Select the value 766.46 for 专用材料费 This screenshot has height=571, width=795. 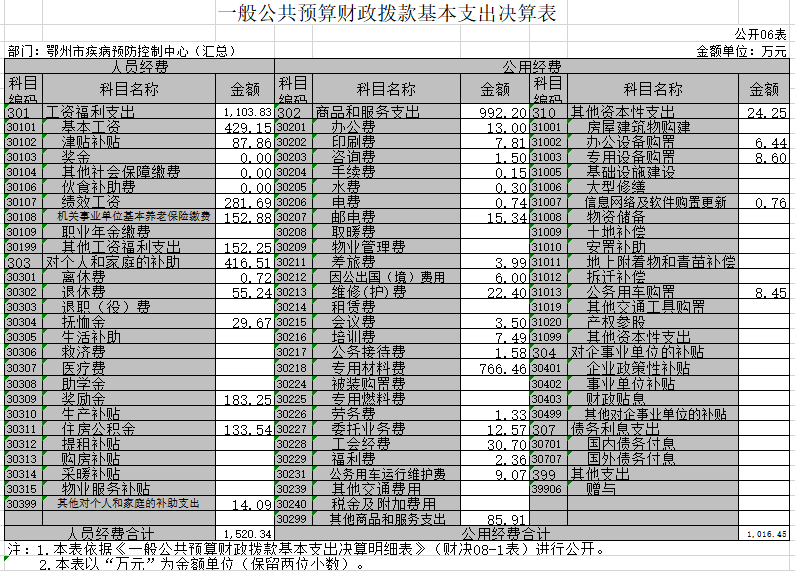coord(495,368)
